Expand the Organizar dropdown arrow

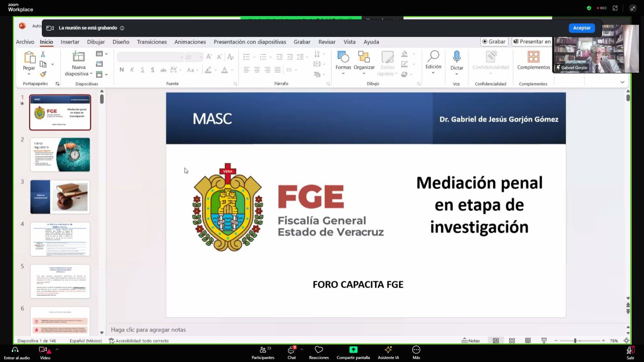click(364, 74)
